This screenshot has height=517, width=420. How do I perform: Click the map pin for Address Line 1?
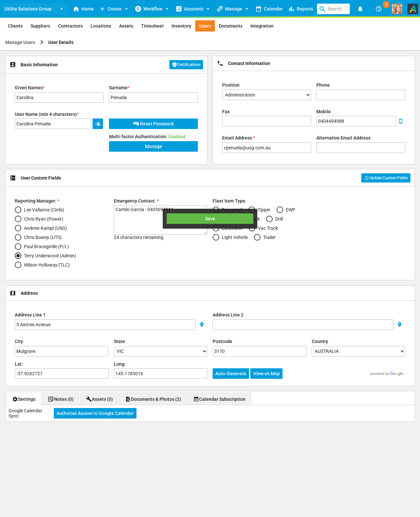[x=202, y=325]
